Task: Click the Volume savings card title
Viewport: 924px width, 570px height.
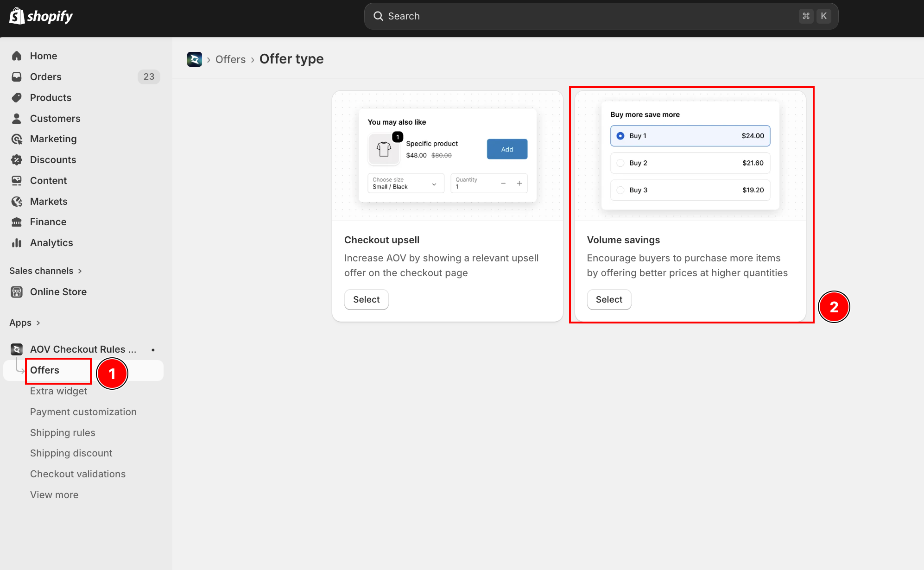Action: tap(623, 240)
